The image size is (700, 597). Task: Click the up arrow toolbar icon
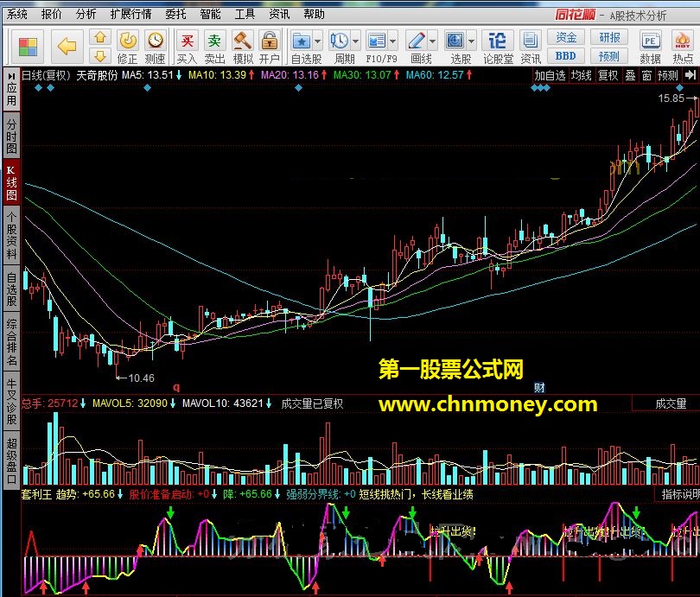click(x=100, y=37)
